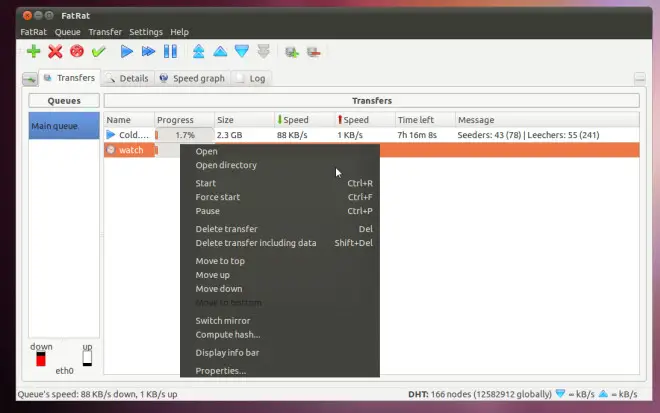Screen dimensions: 660x413
Task: Choose Start in the context menu
Action: pos(280,184)
